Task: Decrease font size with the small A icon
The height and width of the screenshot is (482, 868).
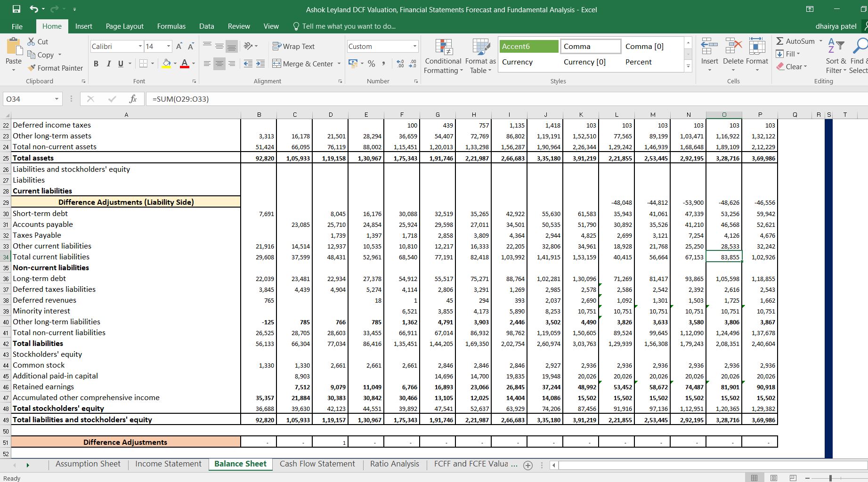Action: click(191, 46)
